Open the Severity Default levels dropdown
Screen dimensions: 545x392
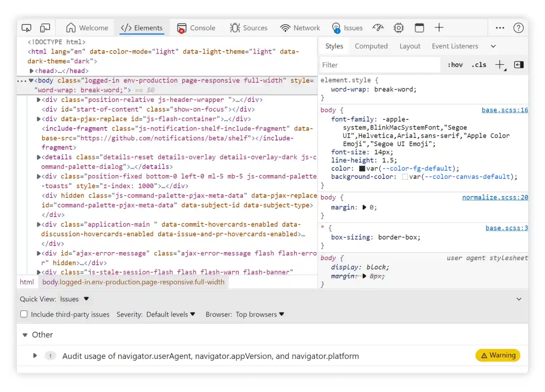click(x=171, y=314)
